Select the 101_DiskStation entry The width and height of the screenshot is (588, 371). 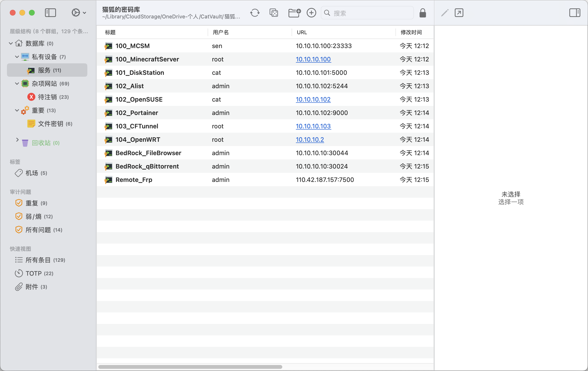click(x=265, y=73)
